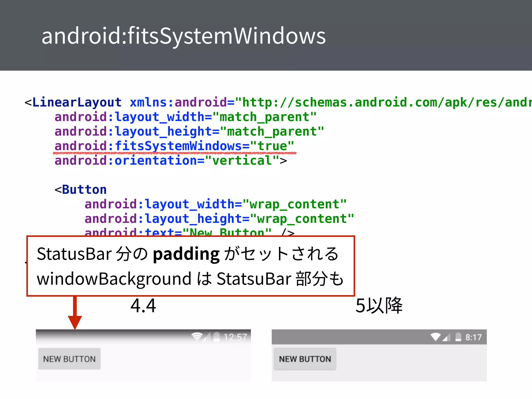
Task: Click the android:layout_width="match_parent" line
Action: pos(185,117)
